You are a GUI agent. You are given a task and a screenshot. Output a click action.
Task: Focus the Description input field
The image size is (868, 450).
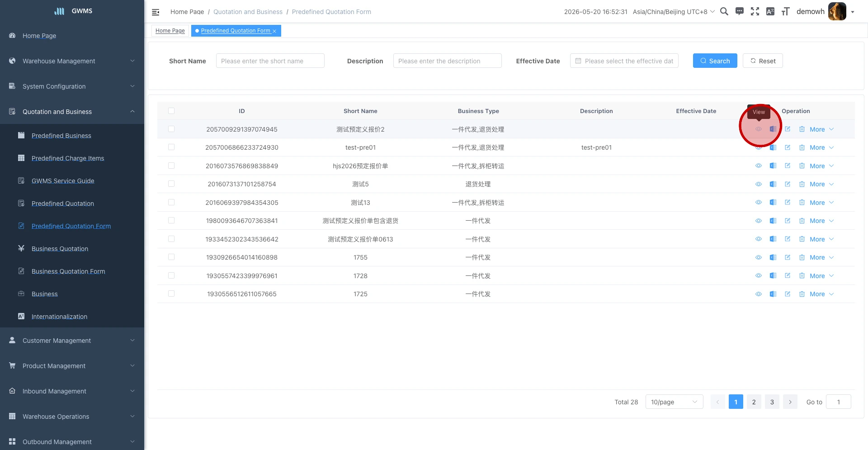click(447, 61)
